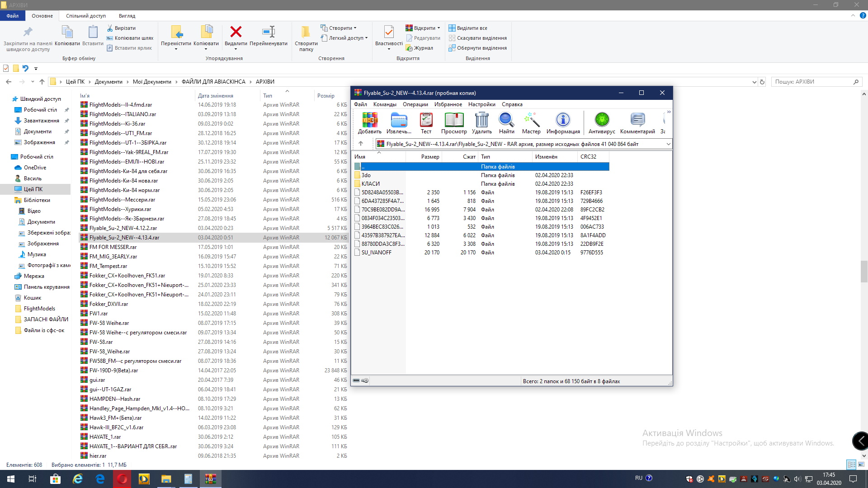The image size is (868, 488).
Task: Launch the Wizard (Мастер) icon
Action: click(531, 120)
